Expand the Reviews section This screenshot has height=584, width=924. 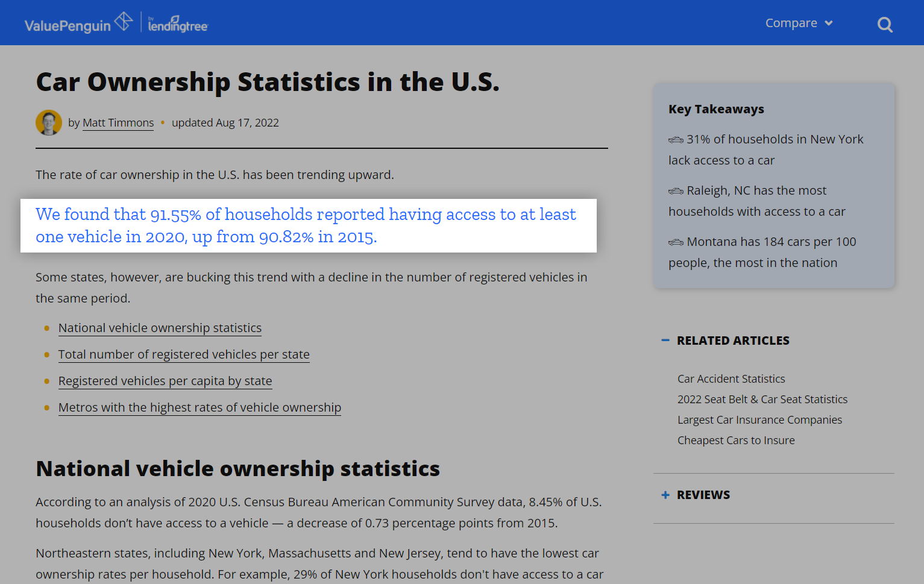pyautogui.click(x=665, y=495)
